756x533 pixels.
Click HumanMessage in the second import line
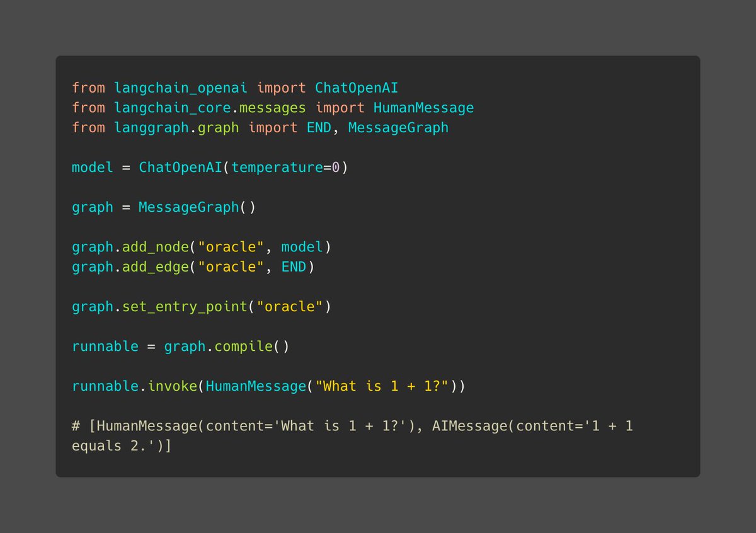point(424,108)
